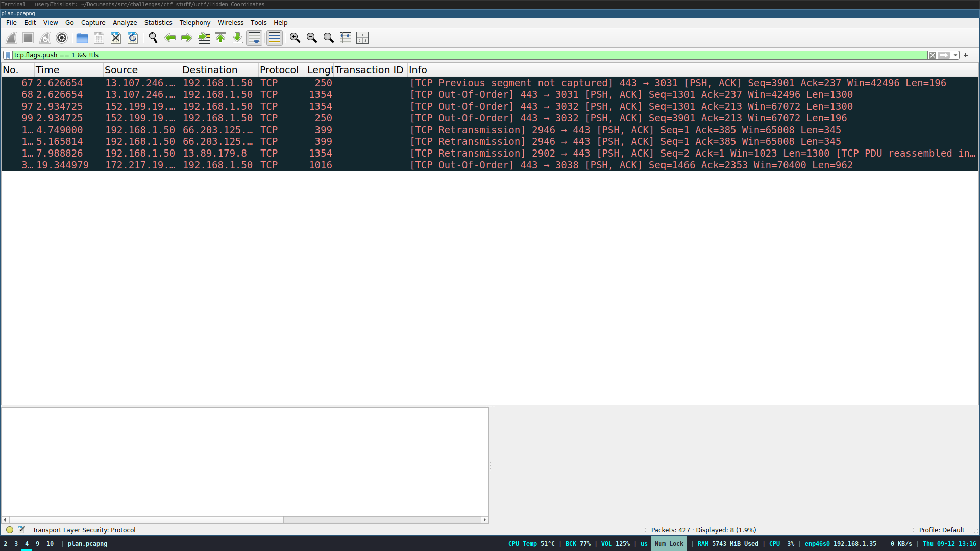The image size is (980, 551).
Task: Open the Analyze menu
Action: pos(125,23)
